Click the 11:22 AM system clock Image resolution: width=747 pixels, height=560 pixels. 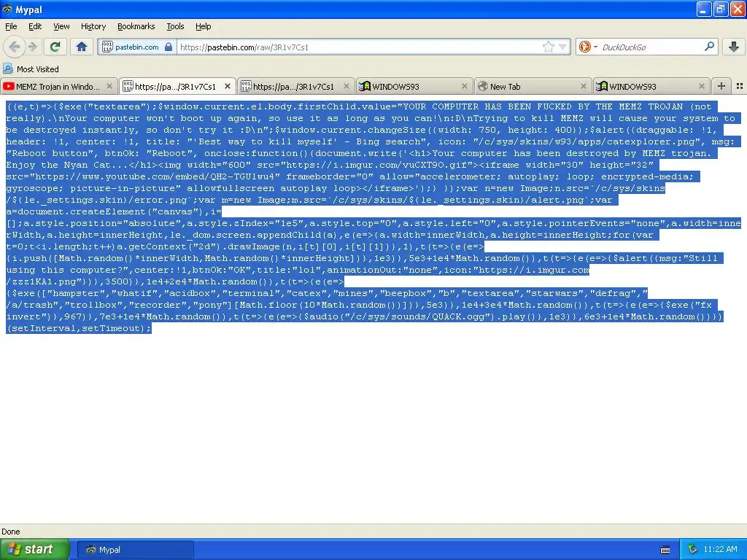pos(720,549)
